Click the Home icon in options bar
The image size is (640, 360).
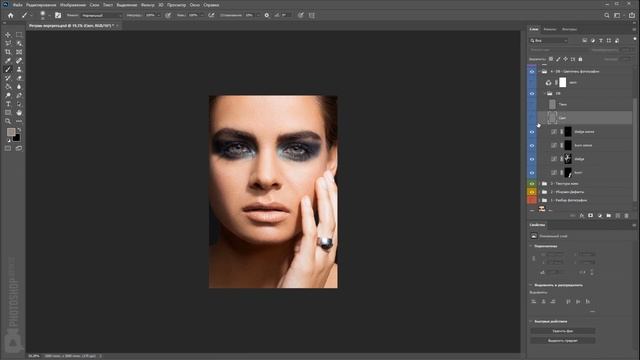(11, 16)
